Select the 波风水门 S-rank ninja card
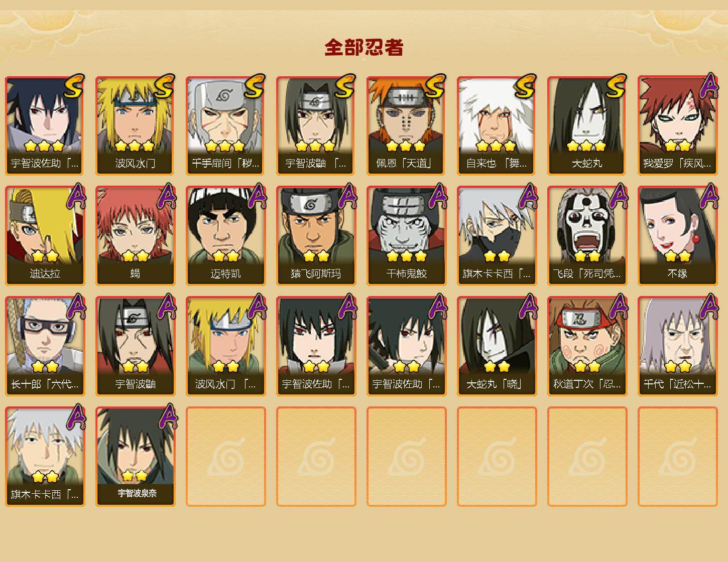 [x=135, y=125]
